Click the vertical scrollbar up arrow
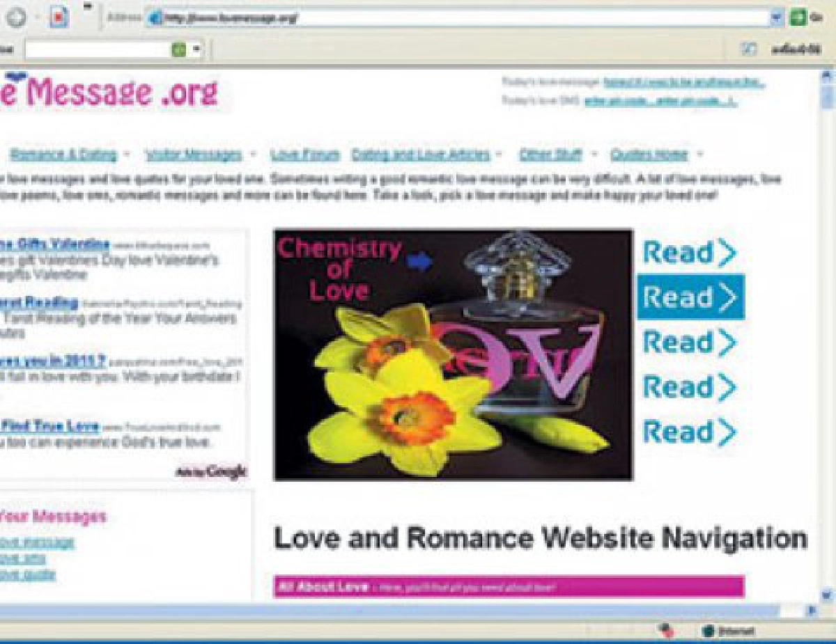Screen dimensions: 836x644 (827, 77)
